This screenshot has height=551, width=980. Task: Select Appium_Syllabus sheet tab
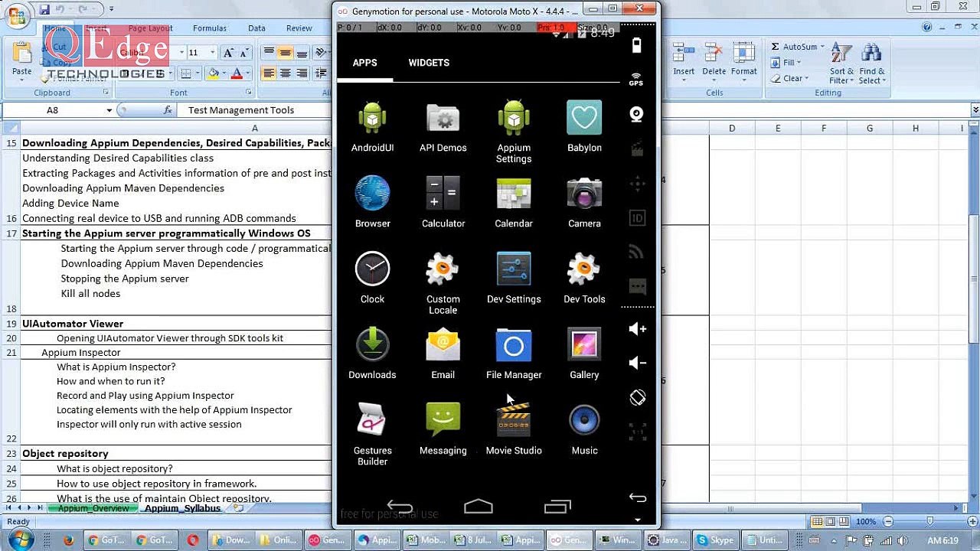[182, 508]
